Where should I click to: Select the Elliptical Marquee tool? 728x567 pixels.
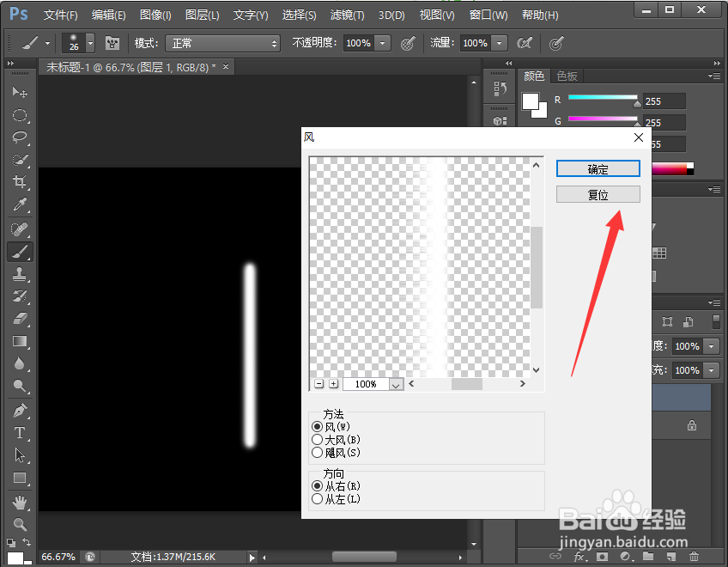click(20, 115)
